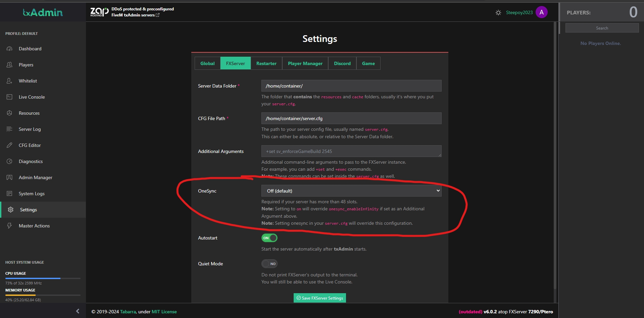Click the purple user avatar icon
644x318 pixels.
[x=541, y=12]
